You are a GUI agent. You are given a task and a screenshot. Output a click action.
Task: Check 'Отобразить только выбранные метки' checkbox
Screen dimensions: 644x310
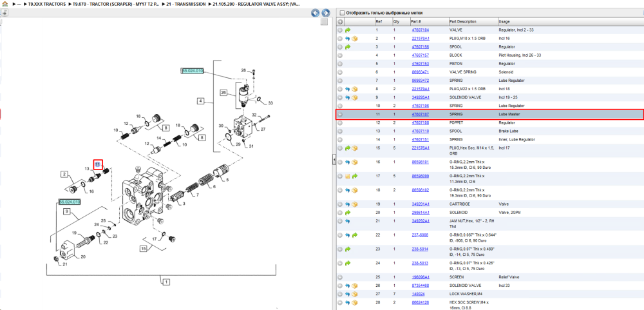pyautogui.click(x=342, y=13)
